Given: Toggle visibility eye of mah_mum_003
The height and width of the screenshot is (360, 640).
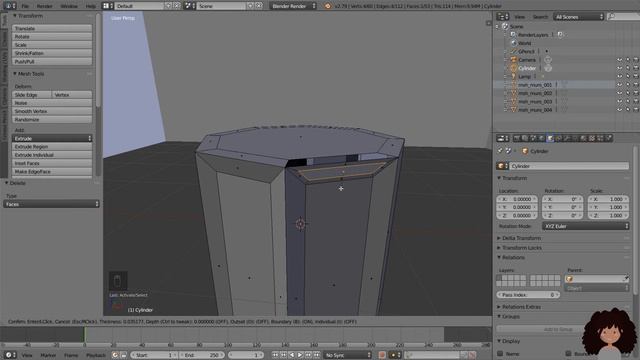Looking at the screenshot, I should (x=620, y=101).
